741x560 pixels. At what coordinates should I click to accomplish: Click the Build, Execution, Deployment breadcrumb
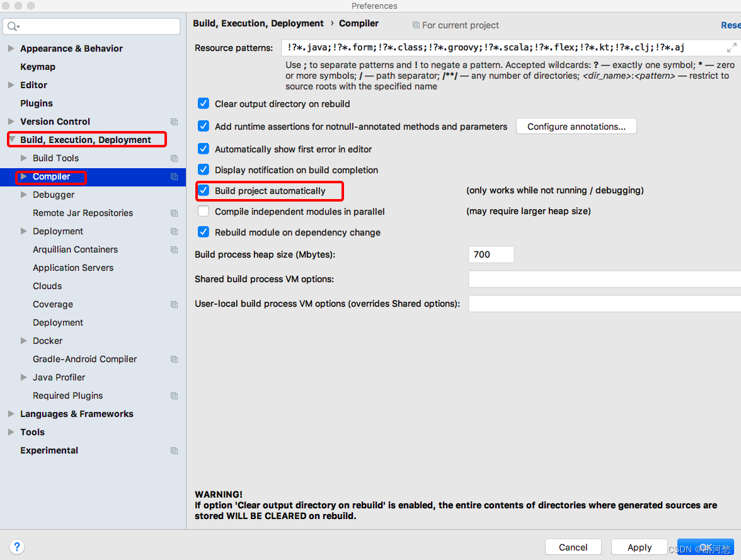point(258,23)
